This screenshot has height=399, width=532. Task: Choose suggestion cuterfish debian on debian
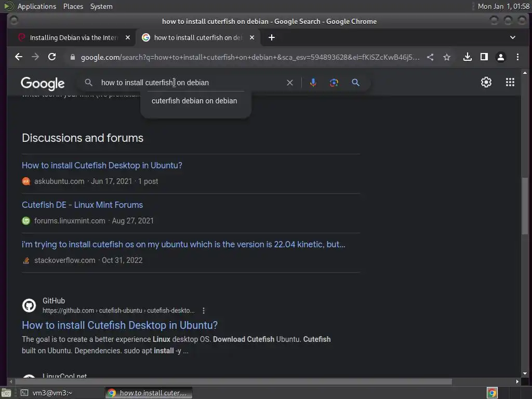[x=194, y=101]
